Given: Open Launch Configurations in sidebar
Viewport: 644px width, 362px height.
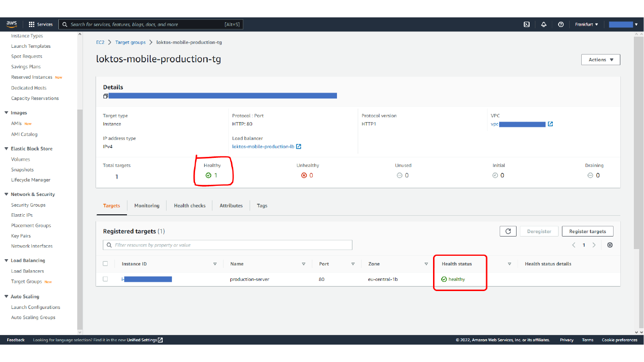Looking at the screenshot, I should click(x=36, y=307).
